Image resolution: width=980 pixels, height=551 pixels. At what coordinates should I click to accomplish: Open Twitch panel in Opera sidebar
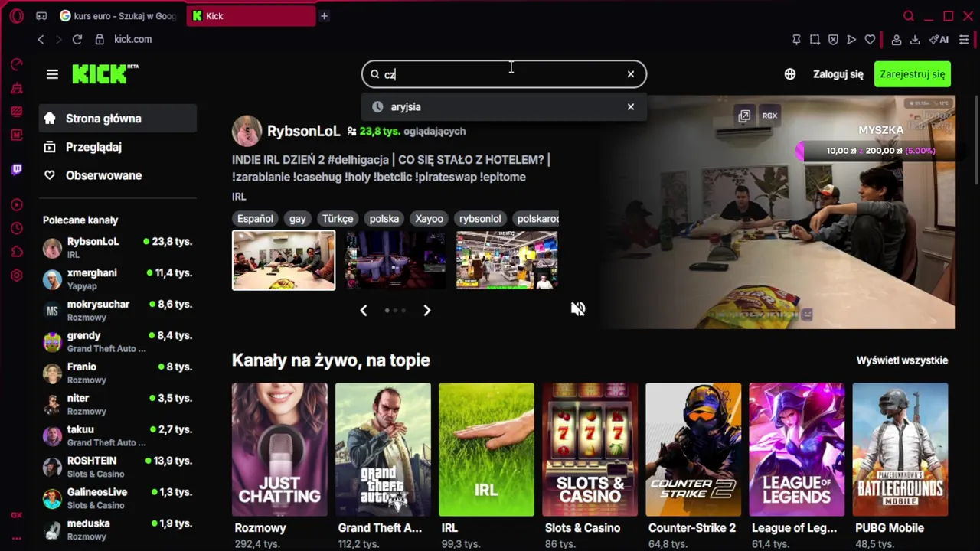pyautogui.click(x=17, y=169)
